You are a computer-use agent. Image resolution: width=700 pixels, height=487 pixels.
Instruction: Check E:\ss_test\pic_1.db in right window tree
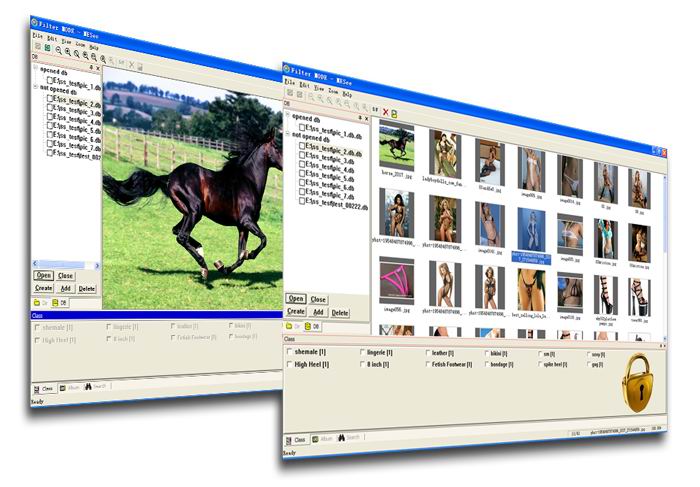[302, 128]
